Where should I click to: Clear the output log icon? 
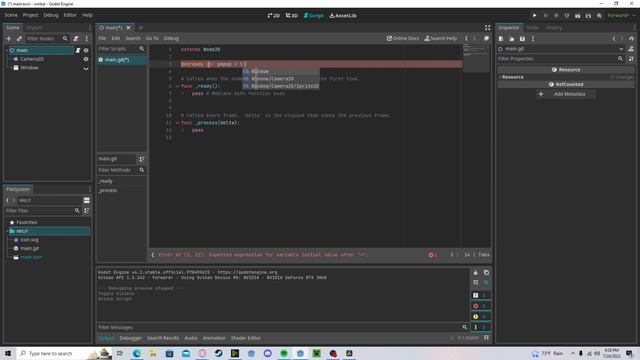point(476,273)
